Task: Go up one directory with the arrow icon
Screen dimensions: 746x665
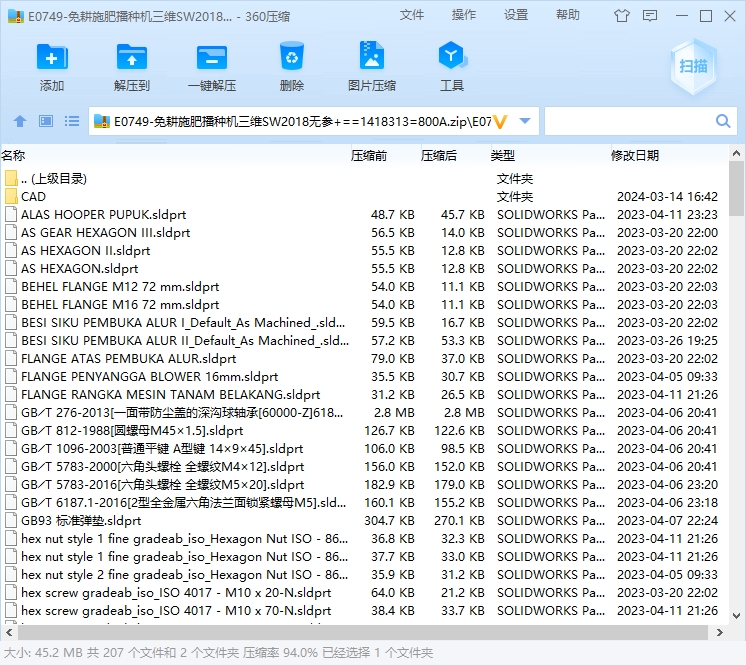Action: pos(20,121)
